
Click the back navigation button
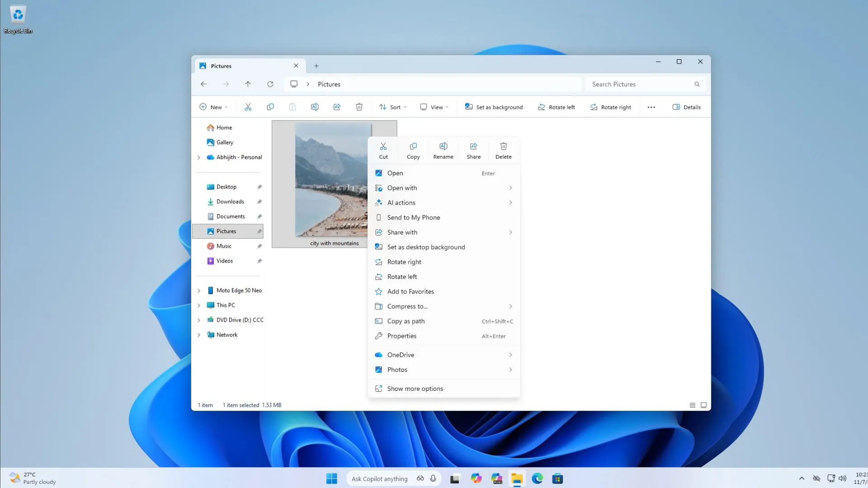point(203,84)
